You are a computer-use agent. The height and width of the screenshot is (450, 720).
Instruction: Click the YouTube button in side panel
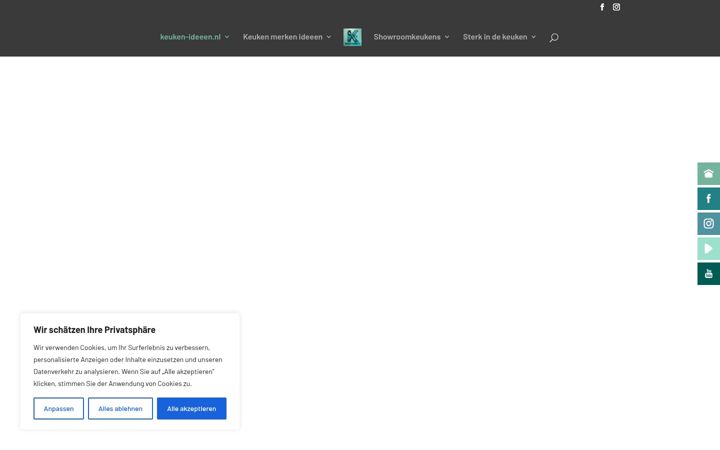coord(709,274)
